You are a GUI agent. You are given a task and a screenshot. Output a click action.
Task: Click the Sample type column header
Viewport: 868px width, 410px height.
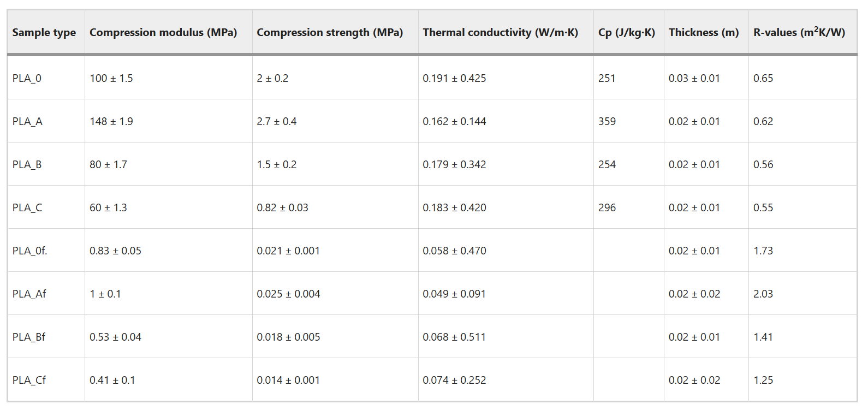(x=44, y=33)
